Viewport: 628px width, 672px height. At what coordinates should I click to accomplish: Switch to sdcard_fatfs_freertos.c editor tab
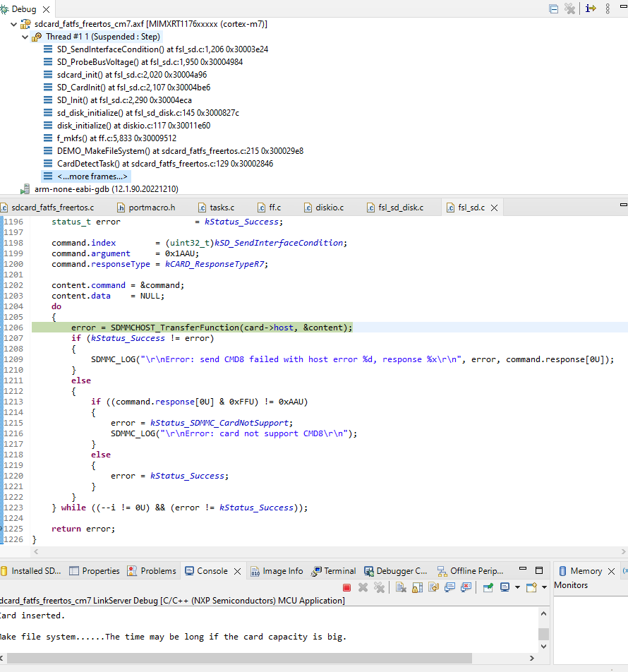pyautogui.click(x=52, y=208)
